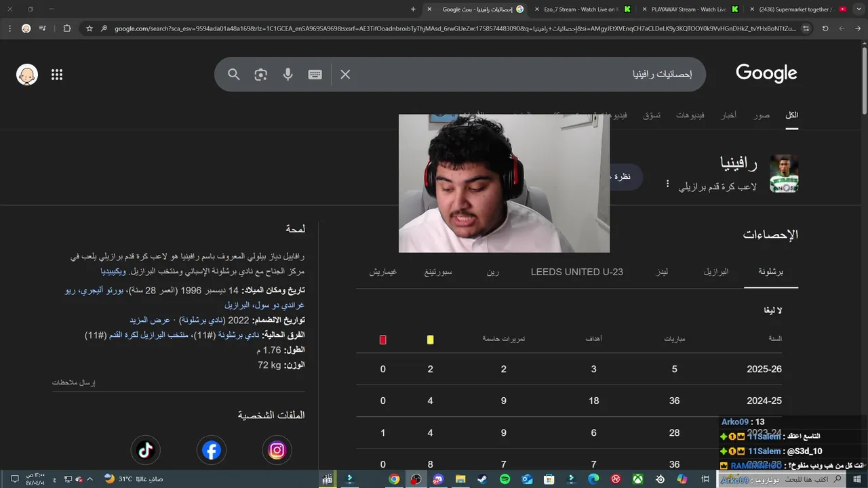Click the 2025-26 season row label
This screenshot has height=488, width=868.
[764, 369]
